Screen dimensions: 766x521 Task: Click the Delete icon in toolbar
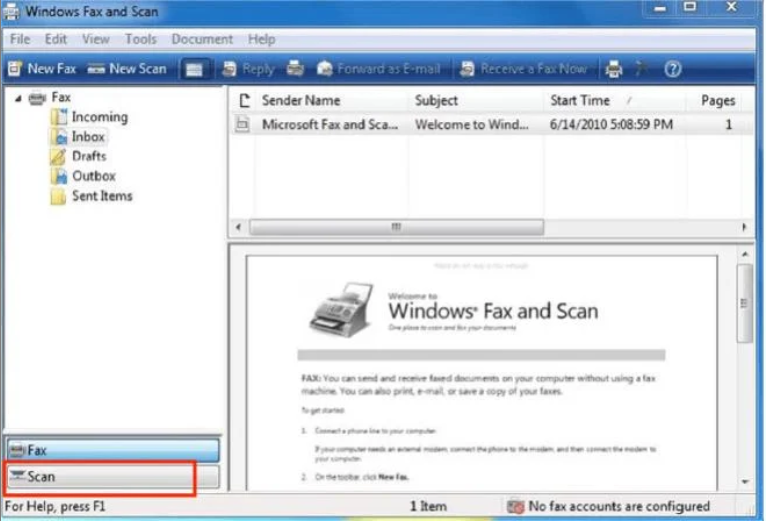(x=641, y=69)
